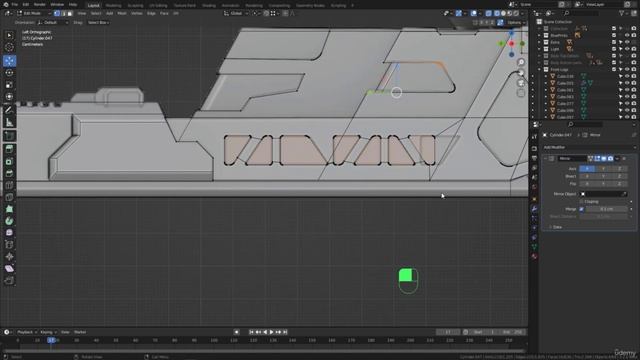Open the Add Modifier dropdown
This screenshot has height=360, width=640.
(589, 147)
